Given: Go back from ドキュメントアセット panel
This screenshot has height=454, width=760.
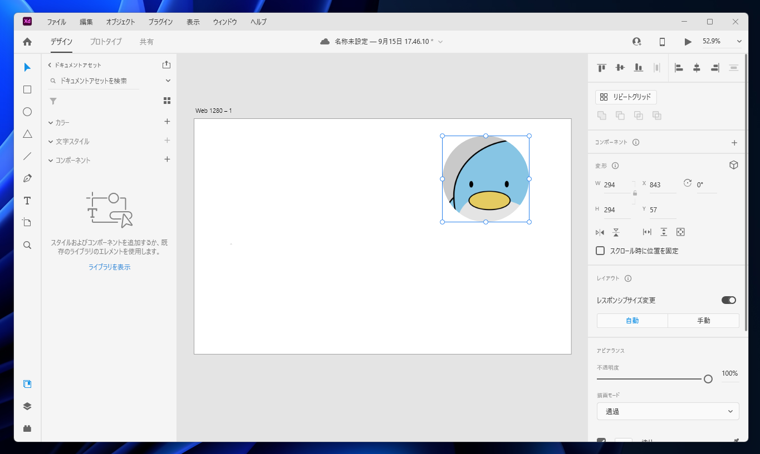Looking at the screenshot, I should pos(49,65).
